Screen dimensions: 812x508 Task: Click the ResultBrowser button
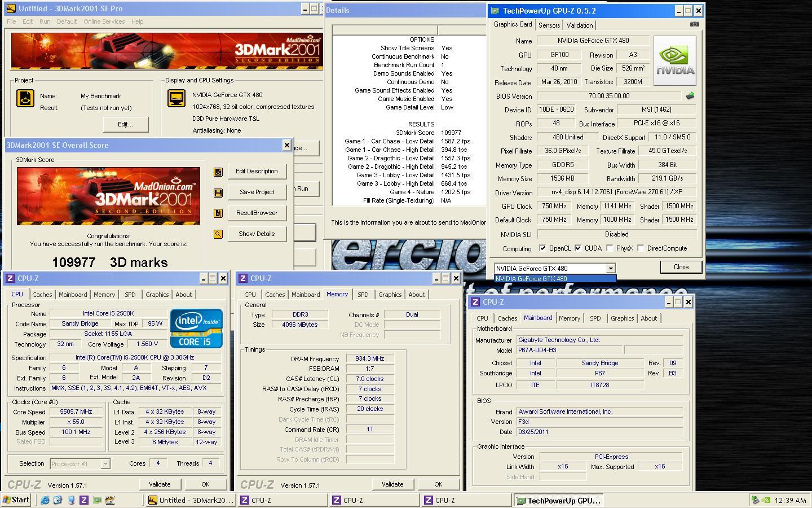(x=257, y=213)
